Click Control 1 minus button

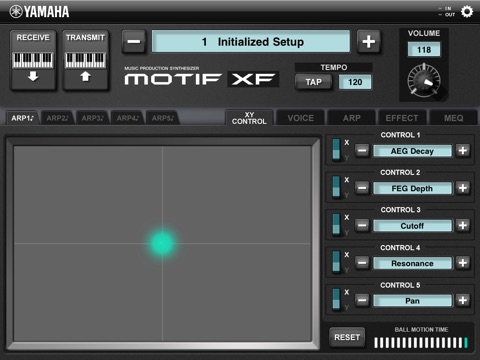tap(362, 151)
